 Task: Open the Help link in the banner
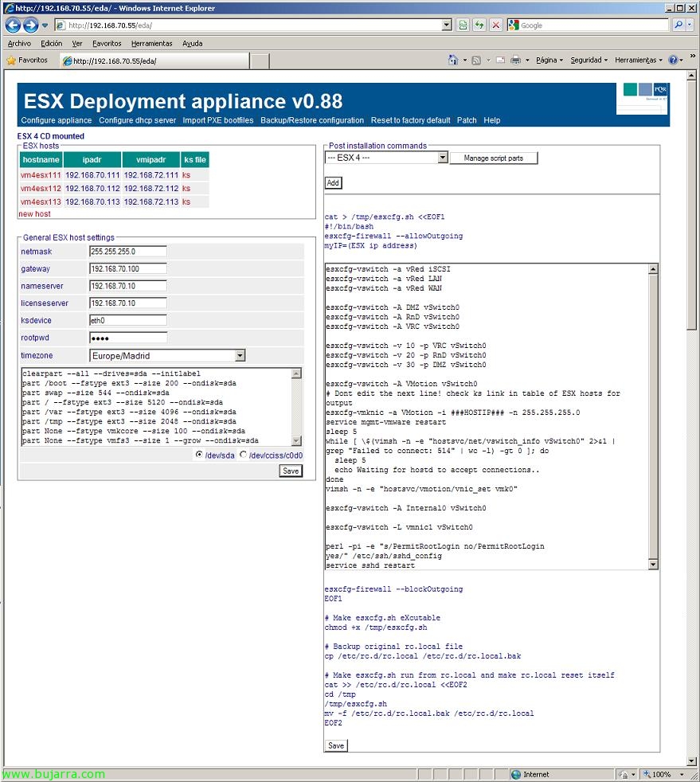491,120
